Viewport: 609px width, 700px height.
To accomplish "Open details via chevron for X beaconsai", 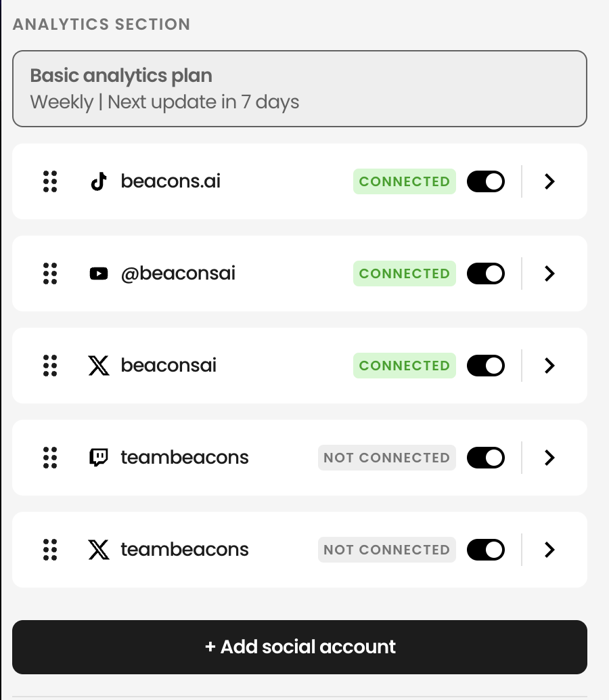I will pyautogui.click(x=549, y=366).
